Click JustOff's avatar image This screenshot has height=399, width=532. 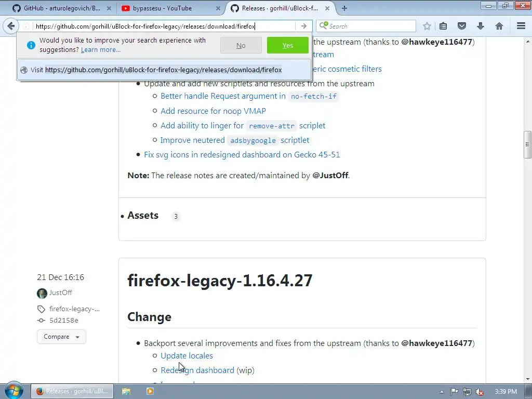[42, 293]
